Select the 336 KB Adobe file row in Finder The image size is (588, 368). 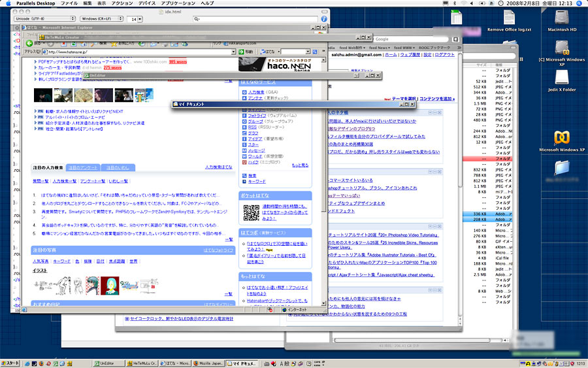[487, 214]
